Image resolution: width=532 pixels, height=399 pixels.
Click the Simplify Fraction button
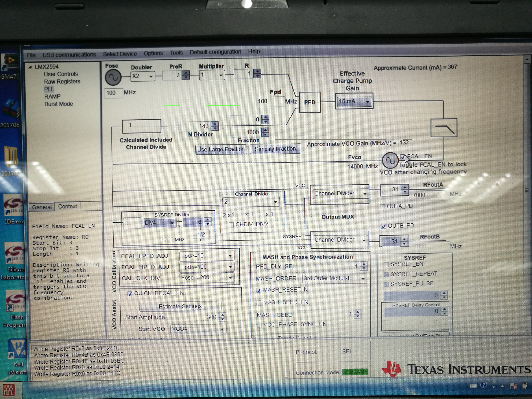click(x=275, y=149)
